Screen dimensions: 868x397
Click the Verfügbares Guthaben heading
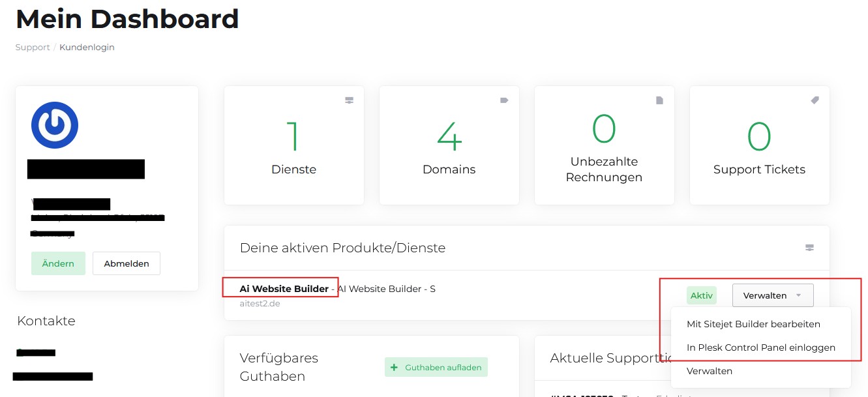click(279, 367)
